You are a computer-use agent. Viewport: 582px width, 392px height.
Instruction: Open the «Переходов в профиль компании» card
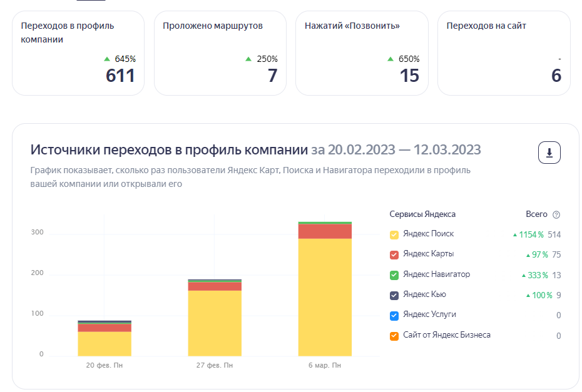(x=78, y=50)
